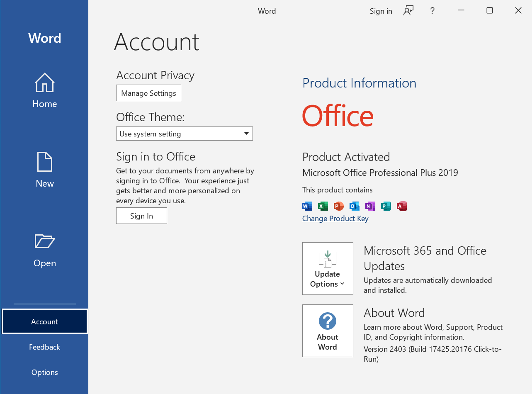Image resolution: width=532 pixels, height=394 pixels.
Task: Click the Excel icon in product list
Action: tap(323, 206)
